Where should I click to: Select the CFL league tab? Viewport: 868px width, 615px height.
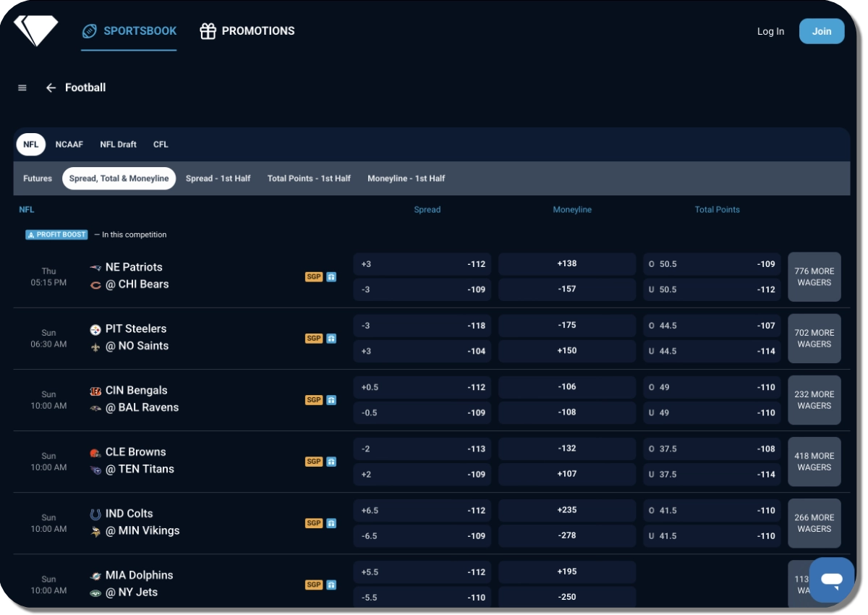(x=161, y=145)
